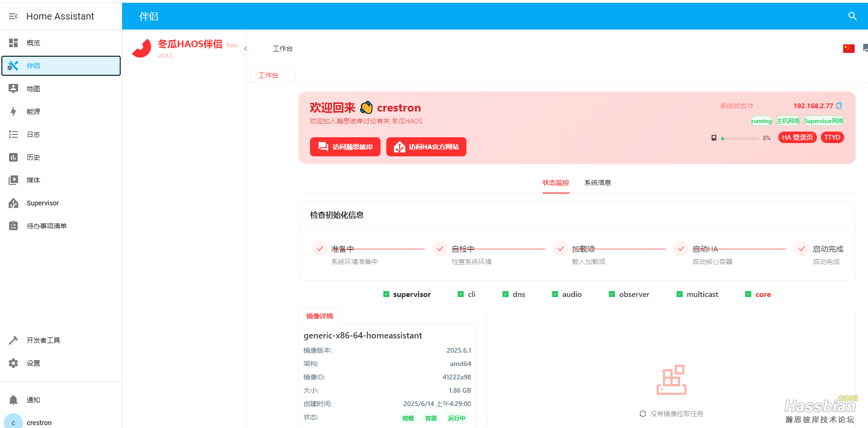
Task: Click the running status badge
Action: pyautogui.click(x=762, y=121)
